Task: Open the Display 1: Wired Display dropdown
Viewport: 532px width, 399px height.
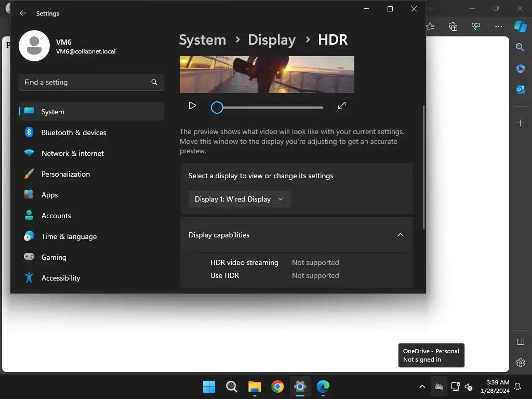Action: 239,199
